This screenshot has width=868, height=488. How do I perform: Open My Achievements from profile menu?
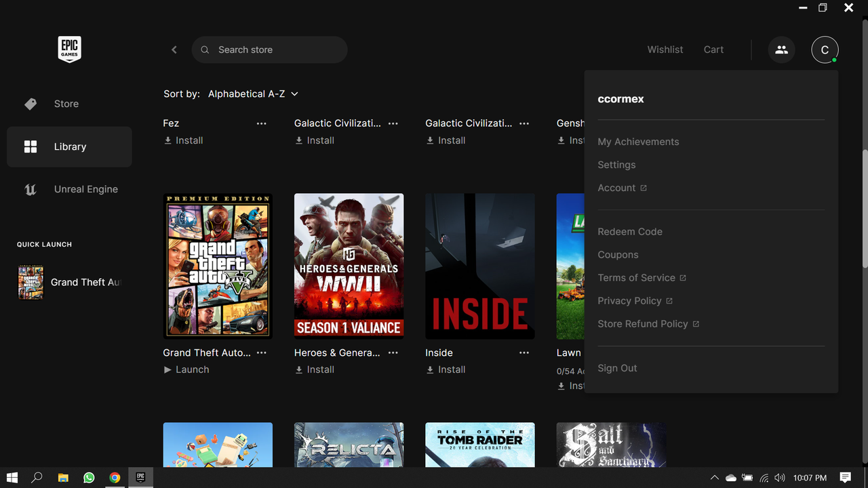638,142
